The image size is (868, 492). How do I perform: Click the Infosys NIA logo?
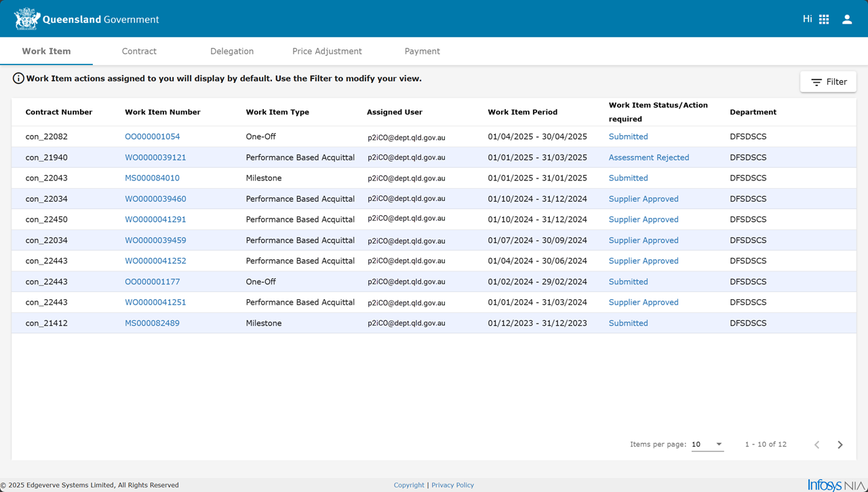[x=835, y=485]
